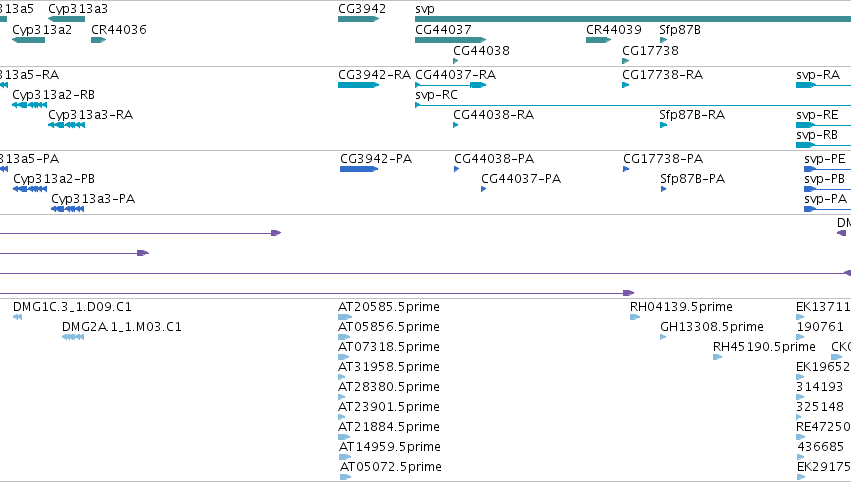Click the svp-PB protein label
Viewport: 851px width, 482px height.
(824, 179)
